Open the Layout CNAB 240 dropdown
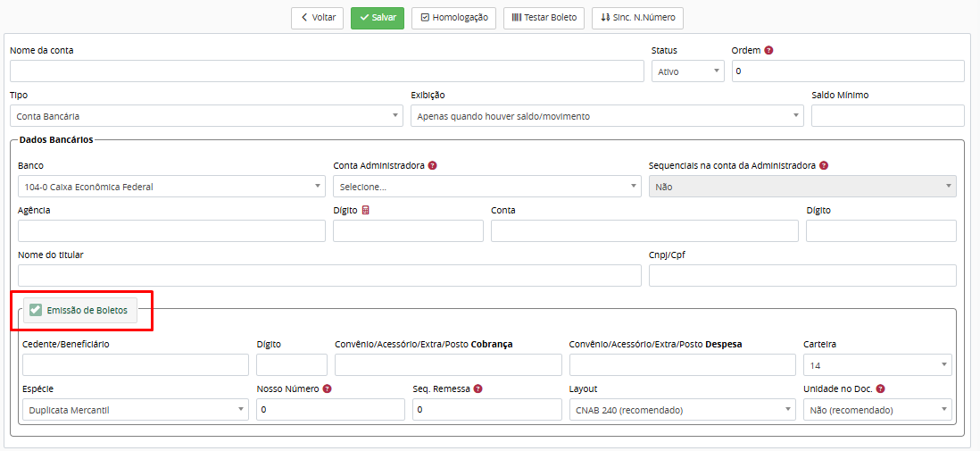The height and width of the screenshot is (451, 980). [x=682, y=410]
